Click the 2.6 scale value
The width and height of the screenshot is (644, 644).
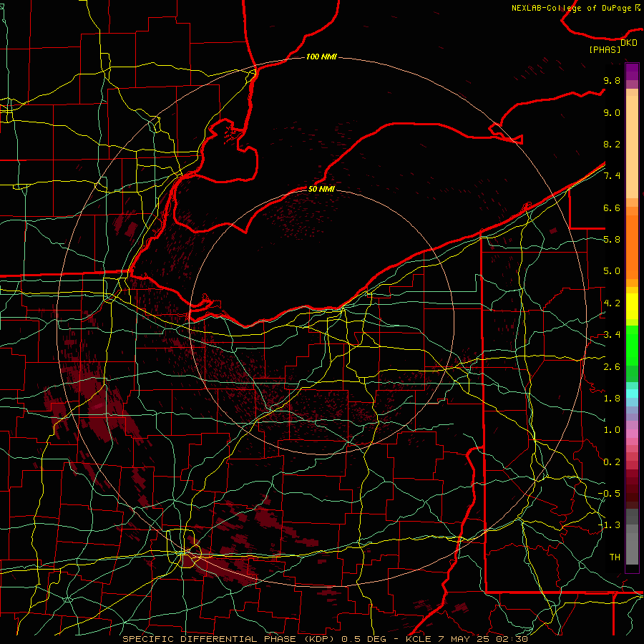pyautogui.click(x=612, y=367)
